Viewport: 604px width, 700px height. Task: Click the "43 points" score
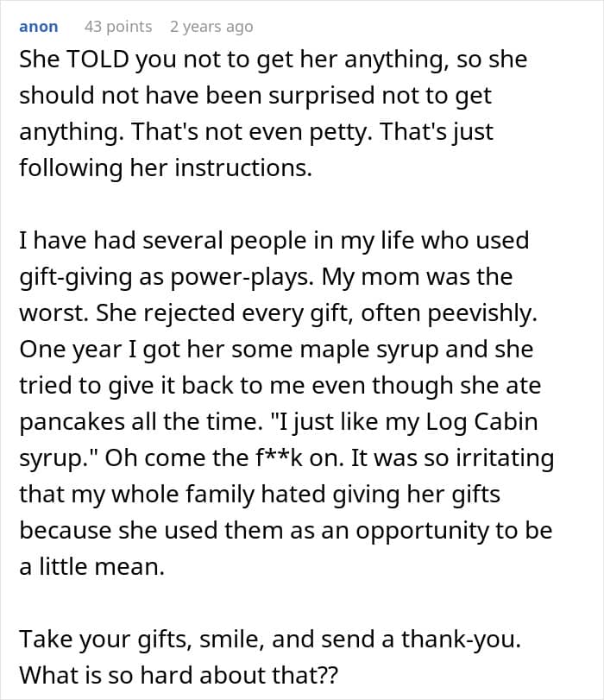coord(118,27)
